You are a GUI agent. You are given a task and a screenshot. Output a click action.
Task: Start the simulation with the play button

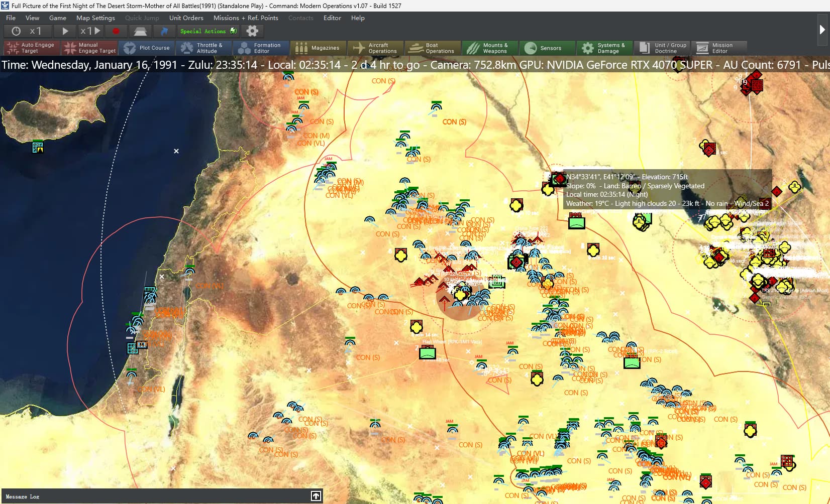point(65,31)
